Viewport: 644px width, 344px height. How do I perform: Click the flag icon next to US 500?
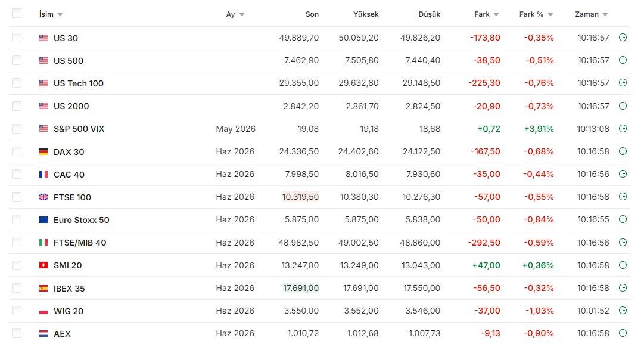pos(43,60)
